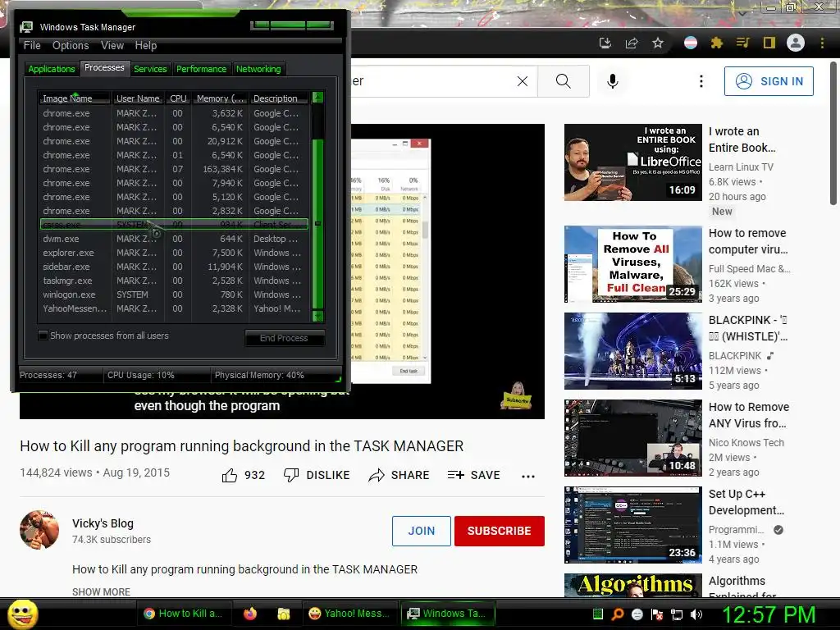
Task: Start voice search with microphone icon
Action: point(613,81)
